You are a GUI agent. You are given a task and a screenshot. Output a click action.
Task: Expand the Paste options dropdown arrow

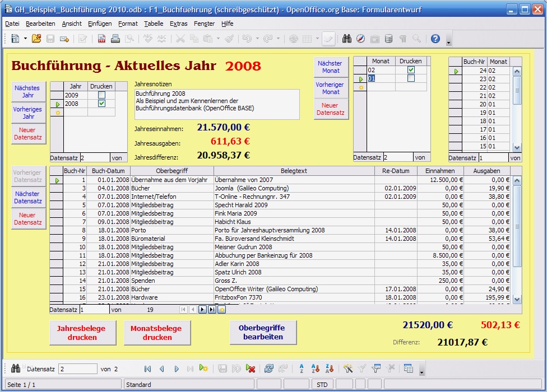[217, 39]
